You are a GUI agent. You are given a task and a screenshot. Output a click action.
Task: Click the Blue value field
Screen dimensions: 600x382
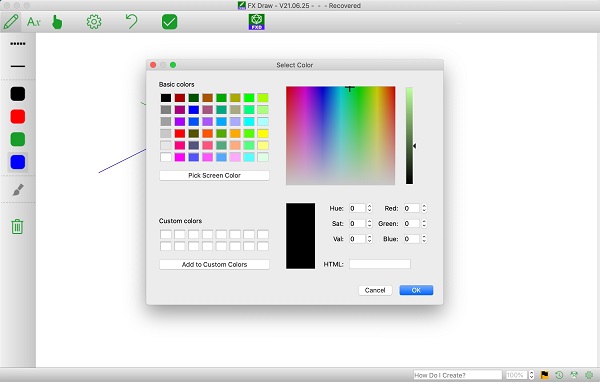[412, 239]
